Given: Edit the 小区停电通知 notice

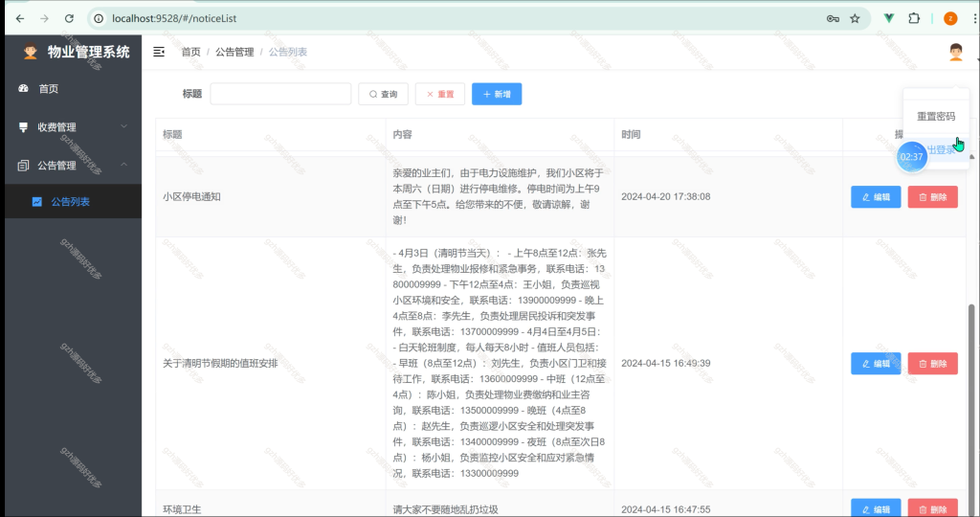Looking at the screenshot, I should point(876,197).
